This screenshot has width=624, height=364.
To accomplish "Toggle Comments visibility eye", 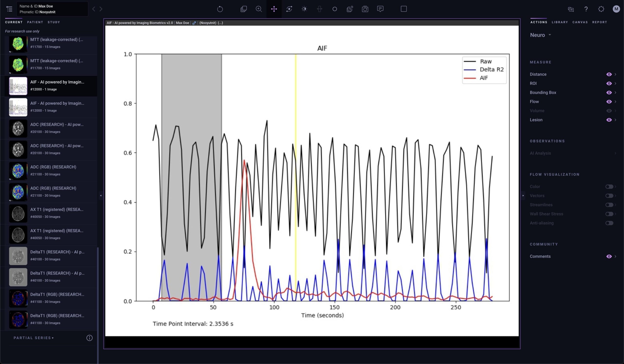I will [x=609, y=256].
